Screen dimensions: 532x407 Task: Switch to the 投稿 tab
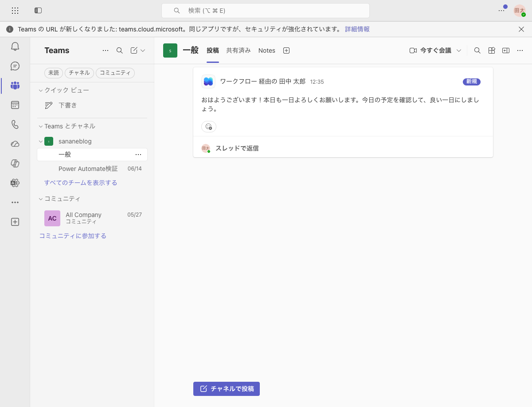point(213,50)
